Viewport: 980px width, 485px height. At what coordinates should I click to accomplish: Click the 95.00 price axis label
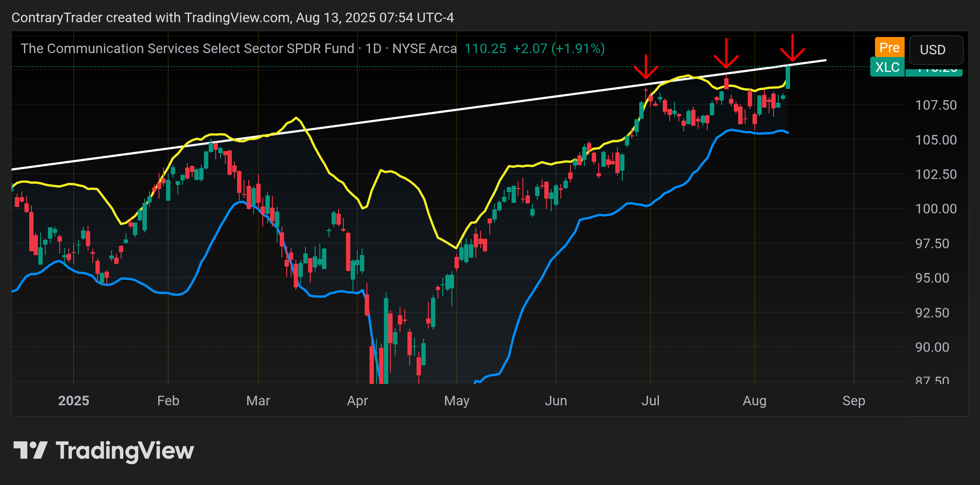tap(932, 278)
